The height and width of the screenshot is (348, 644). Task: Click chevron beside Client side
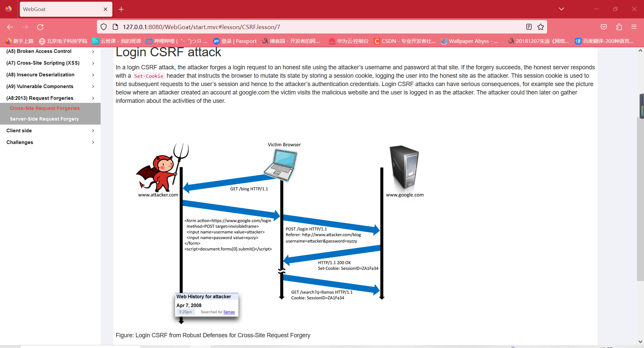click(93, 131)
